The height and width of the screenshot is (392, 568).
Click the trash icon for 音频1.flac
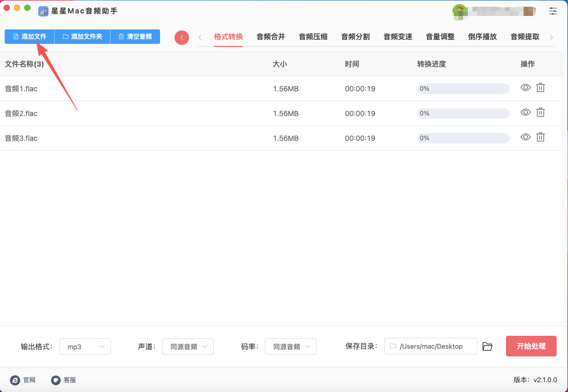coord(540,88)
